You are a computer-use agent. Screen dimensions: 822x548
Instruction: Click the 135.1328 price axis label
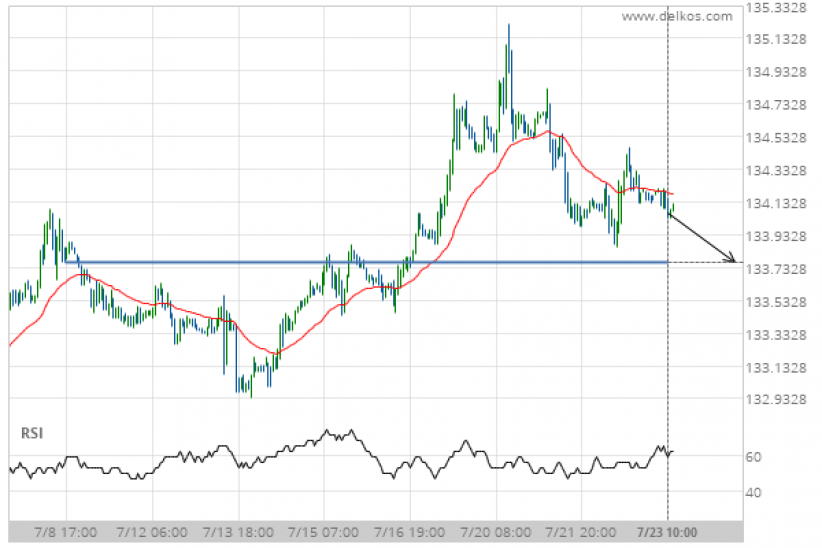pyautogui.click(x=776, y=39)
